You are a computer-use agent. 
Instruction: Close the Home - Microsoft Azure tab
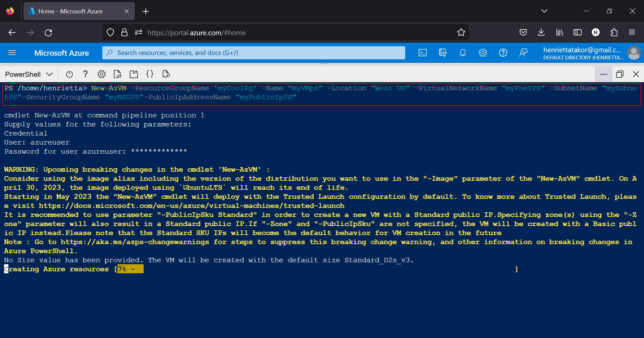(126, 11)
